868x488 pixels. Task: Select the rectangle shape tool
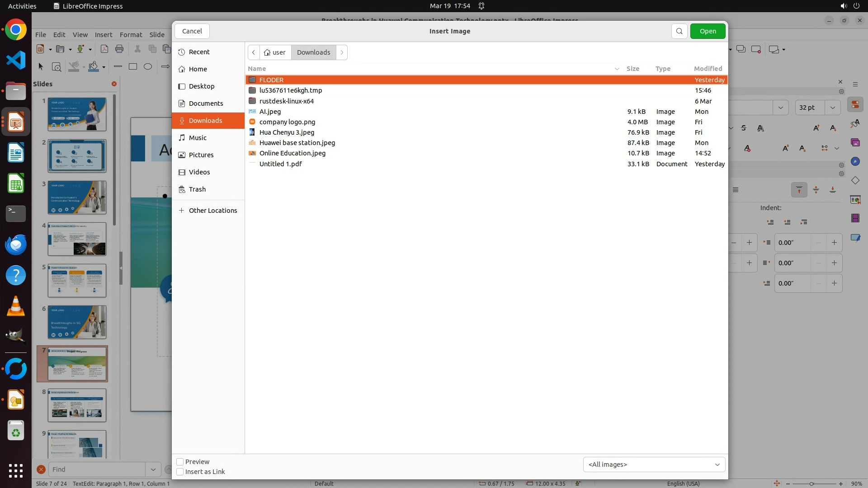point(133,66)
